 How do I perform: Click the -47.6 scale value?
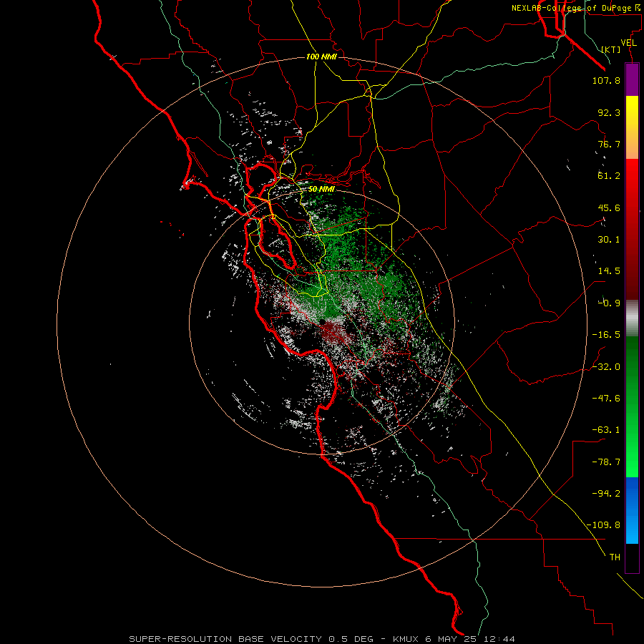pos(606,399)
